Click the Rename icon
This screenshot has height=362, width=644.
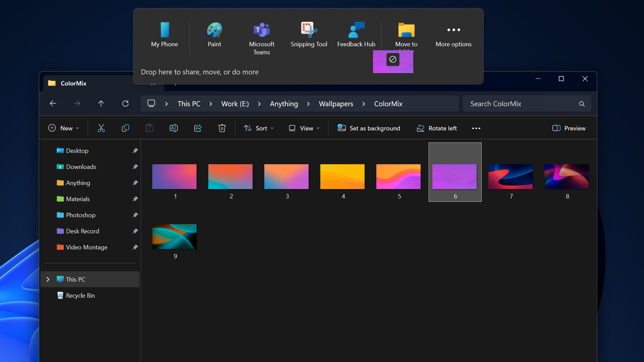(173, 128)
